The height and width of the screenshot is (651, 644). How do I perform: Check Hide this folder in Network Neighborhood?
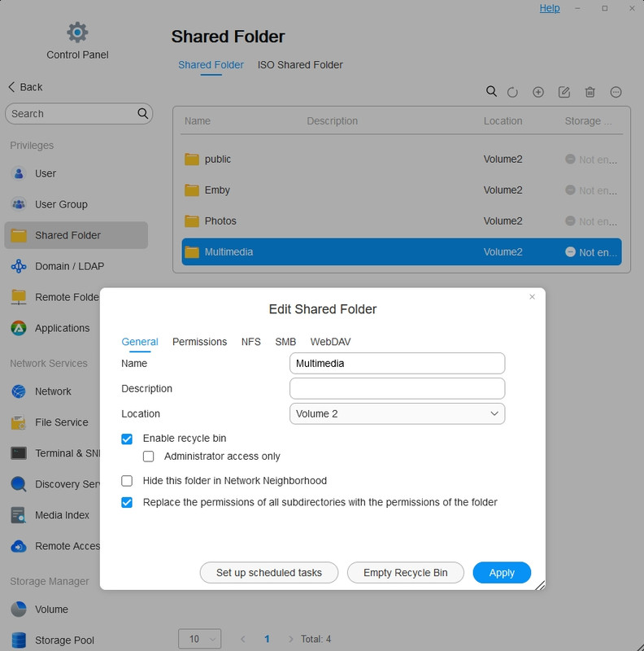point(127,481)
